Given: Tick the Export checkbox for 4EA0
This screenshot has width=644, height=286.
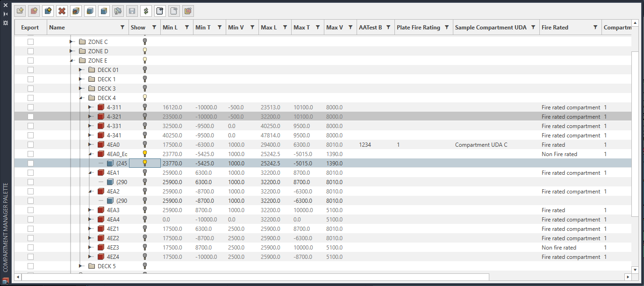Looking at the screenshot, I should pos(30,144).
